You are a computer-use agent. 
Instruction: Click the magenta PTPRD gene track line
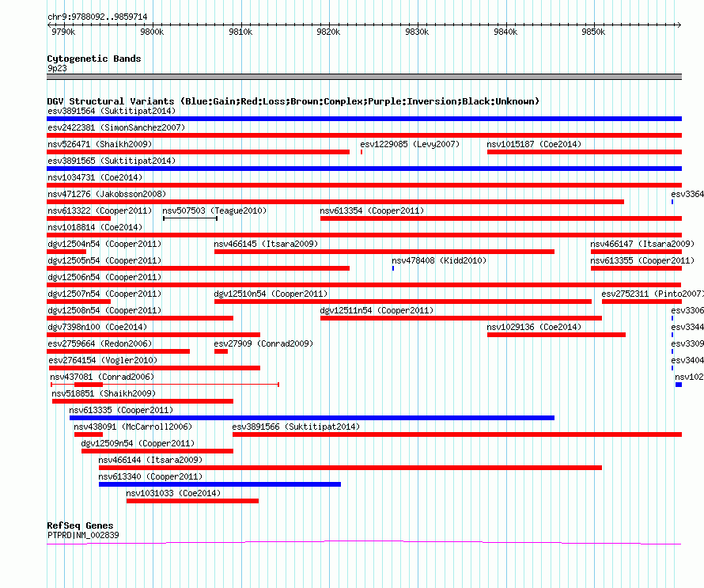click(x=364, y=542)
